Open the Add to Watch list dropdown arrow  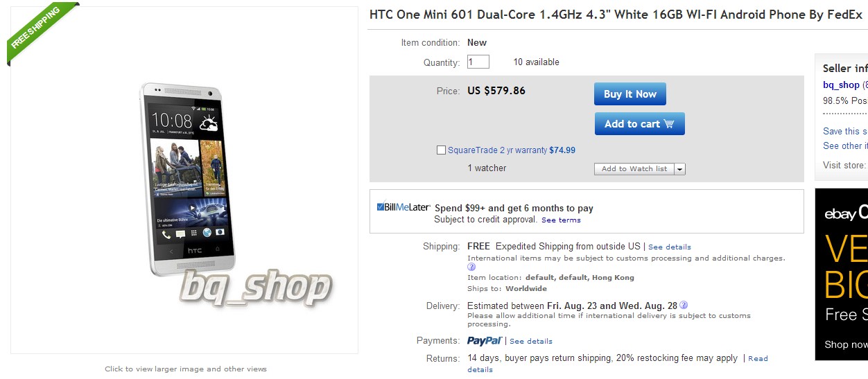click(x=679, y=169)
